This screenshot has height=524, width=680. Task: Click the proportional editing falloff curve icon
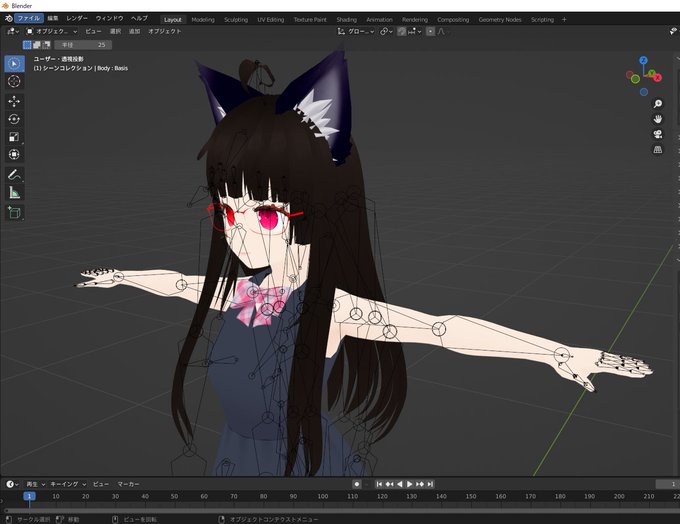(441, 31)
